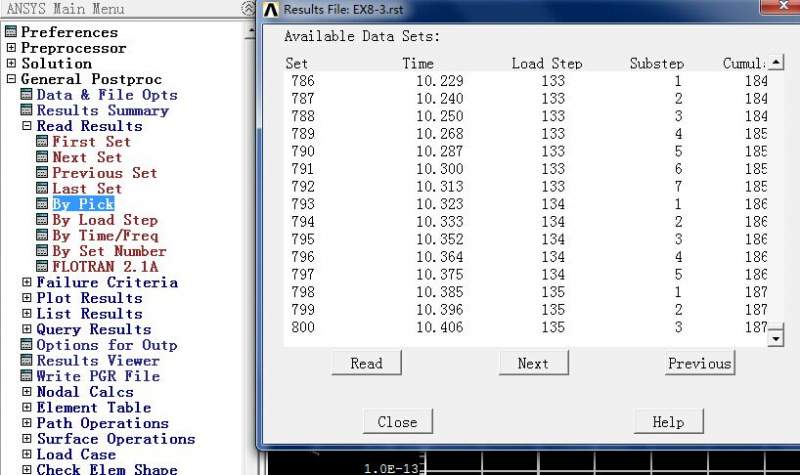Select data set 788 at time 10.250
The image size is (800, 475).
pyautogui.click(x=526, y=116)
